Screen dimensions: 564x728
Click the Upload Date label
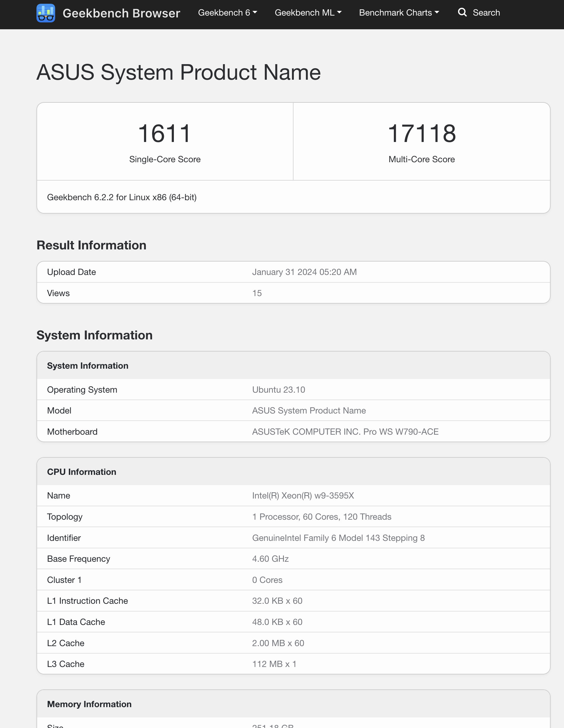point(71,272)
